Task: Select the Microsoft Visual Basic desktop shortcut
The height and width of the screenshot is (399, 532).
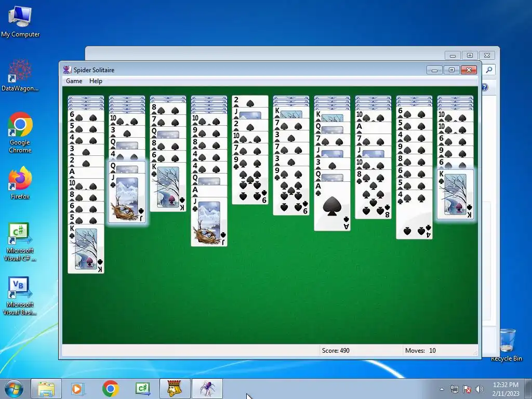Action: pyautogui.click(x=20, y=296)
